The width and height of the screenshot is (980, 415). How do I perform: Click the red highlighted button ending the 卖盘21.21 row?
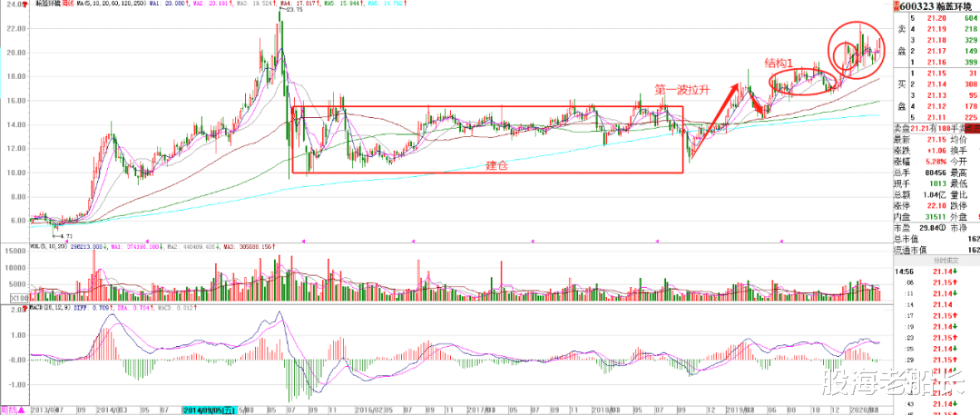(x=973, y=128)
